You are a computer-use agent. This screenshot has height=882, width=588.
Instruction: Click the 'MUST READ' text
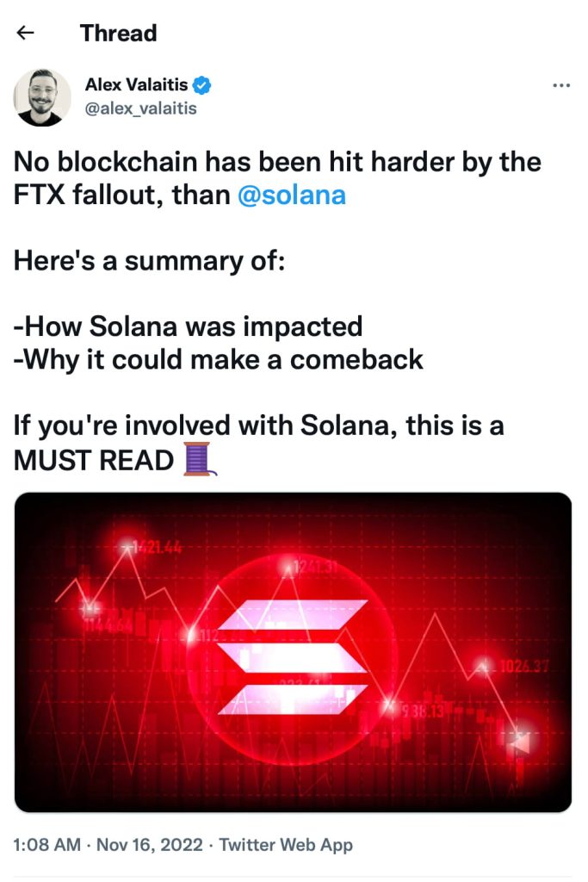[x=94, y=461]
